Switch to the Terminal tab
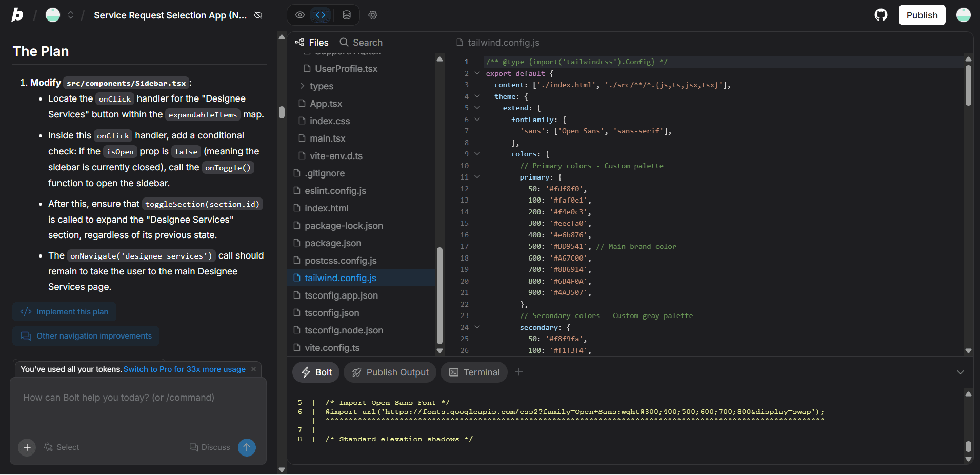Screen dimensions: 980x475 pos(474,372)
